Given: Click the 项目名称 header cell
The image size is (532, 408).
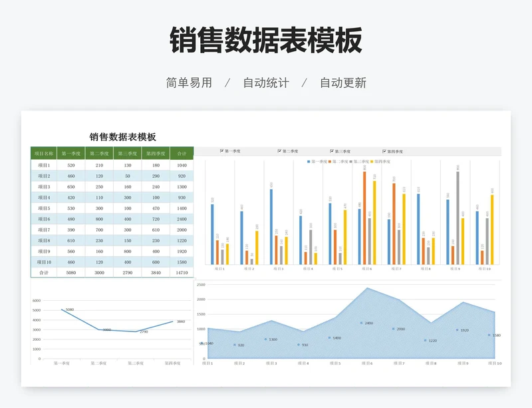Looking at the screenshot, I should [44, 153].
